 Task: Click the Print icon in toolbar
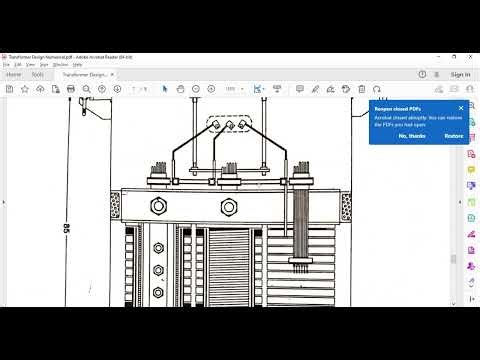[x=71, y=89]
